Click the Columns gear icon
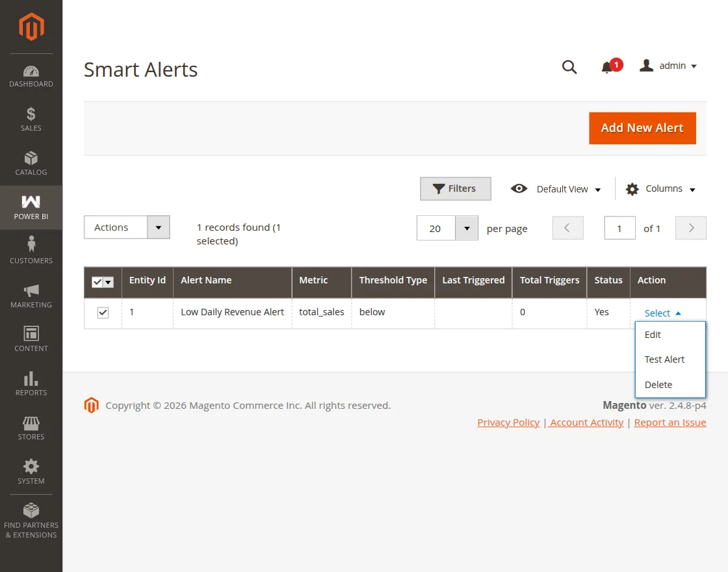 (x=632, y=189)
